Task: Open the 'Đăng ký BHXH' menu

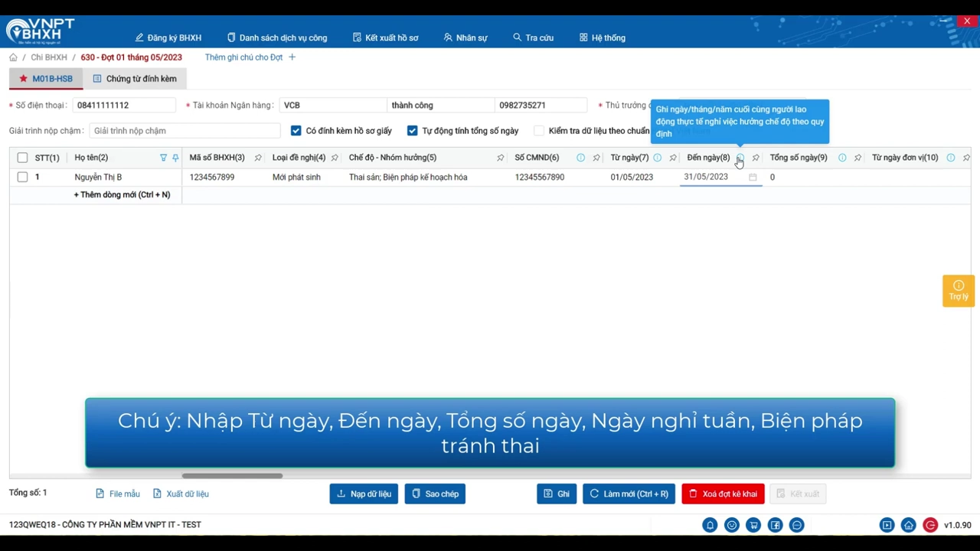Action: [x=168, y=37]
